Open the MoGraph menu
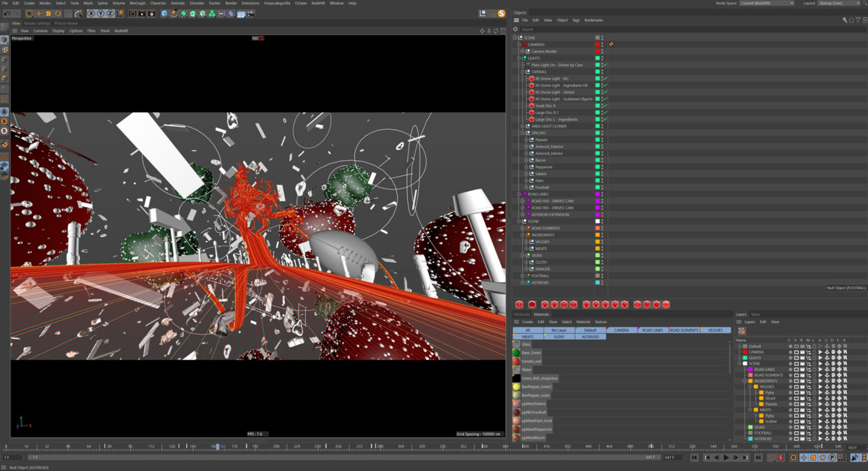The width and height of the screenshot is (868, 471). coord(137,3)
